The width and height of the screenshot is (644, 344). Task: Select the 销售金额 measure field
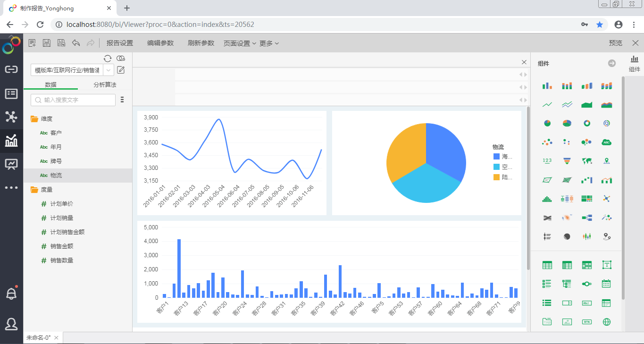[62, 246]
